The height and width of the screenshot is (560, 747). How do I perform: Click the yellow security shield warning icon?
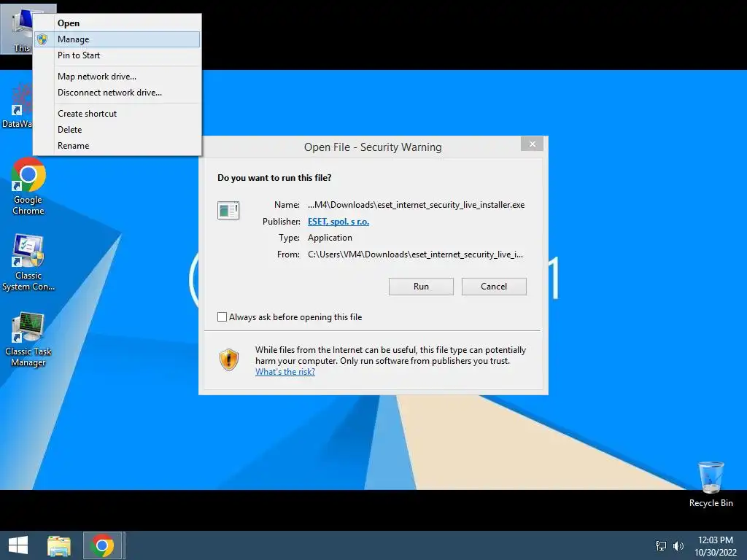(x=228, y=359)
